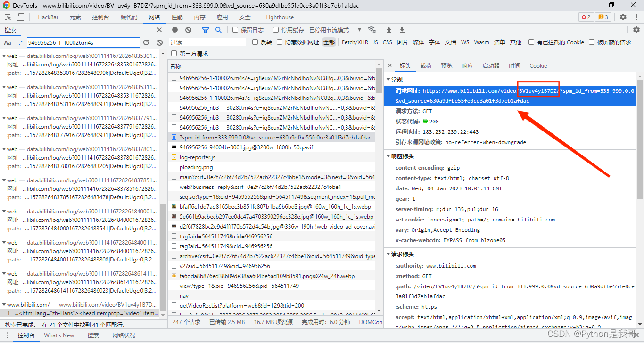The height and width of the screenshot is (343, 644).
Task: Open network panel settings gear
Action: tap(636, 30)
